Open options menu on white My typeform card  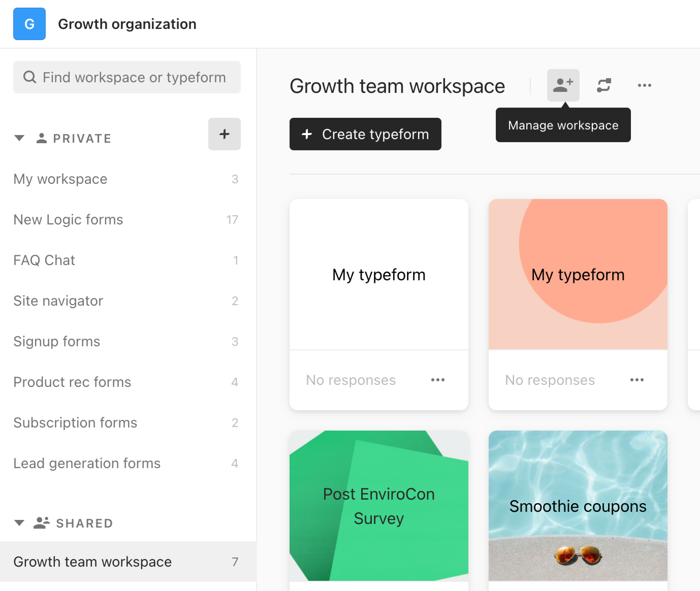(x=438, y=380)
